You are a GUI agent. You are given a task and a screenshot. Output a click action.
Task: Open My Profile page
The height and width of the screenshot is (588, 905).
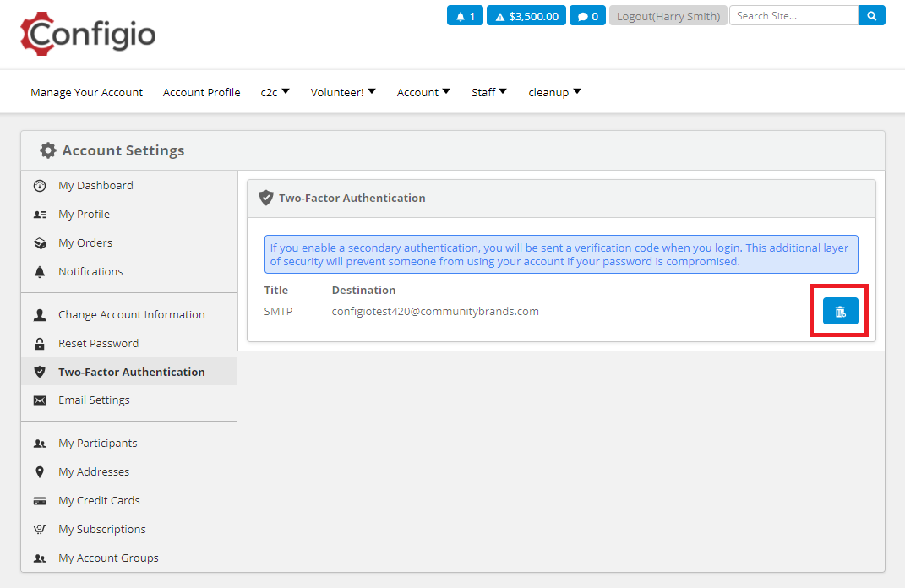pyautogui.click(x=84, y=214)
